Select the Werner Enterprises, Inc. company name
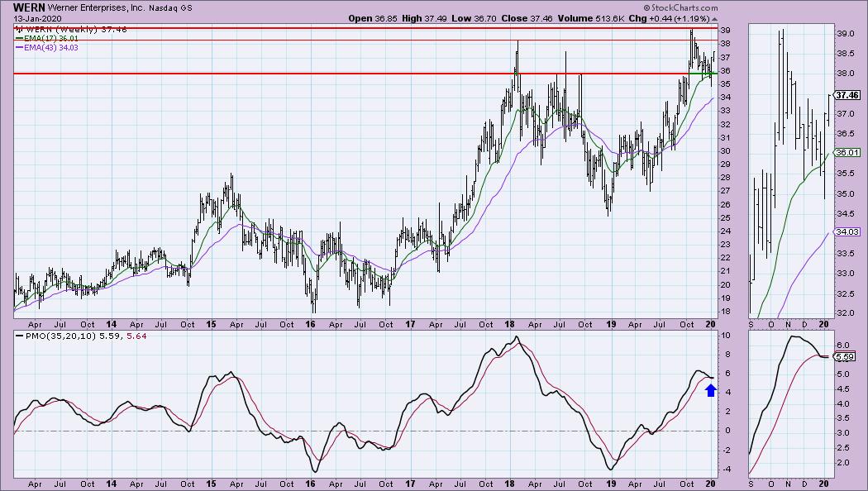Viewport: 868px width, 491px height. (97, 8)
